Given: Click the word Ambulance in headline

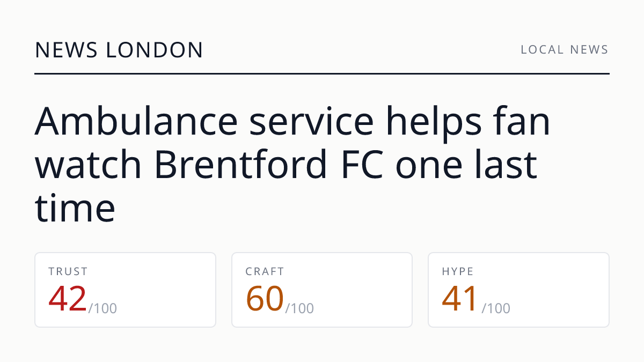Looking at the screenshot, I should tap(136, 121).
